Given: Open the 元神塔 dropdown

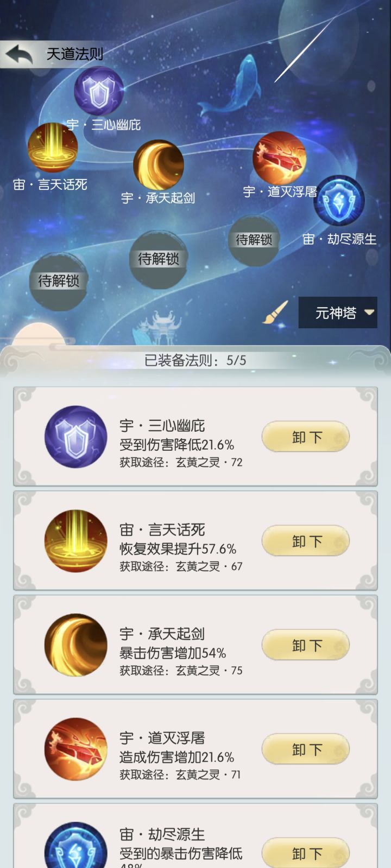Looking at the screenshot, I should 338,312.
